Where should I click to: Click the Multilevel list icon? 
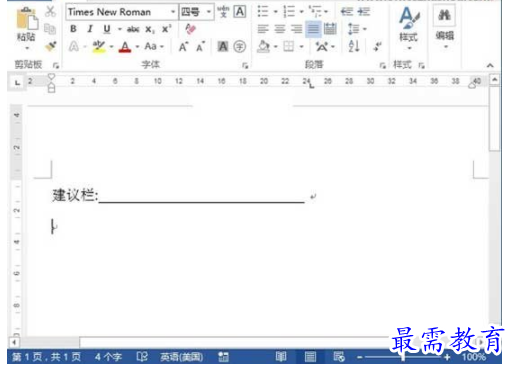pos(315,12)
